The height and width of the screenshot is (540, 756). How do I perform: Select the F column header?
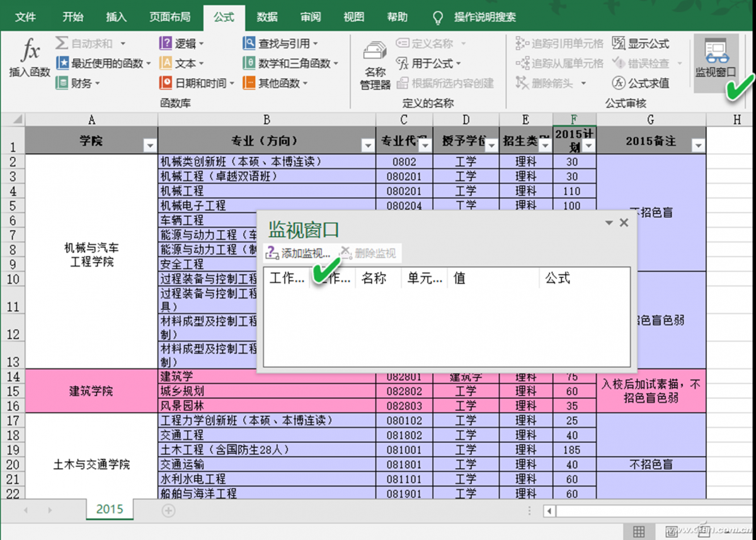pos(573,118)
